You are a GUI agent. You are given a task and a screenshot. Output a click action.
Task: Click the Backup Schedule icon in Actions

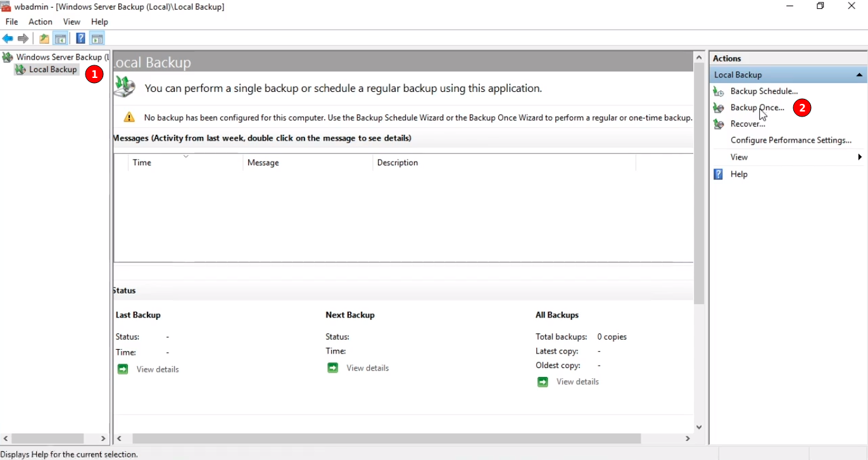point(719,91)
